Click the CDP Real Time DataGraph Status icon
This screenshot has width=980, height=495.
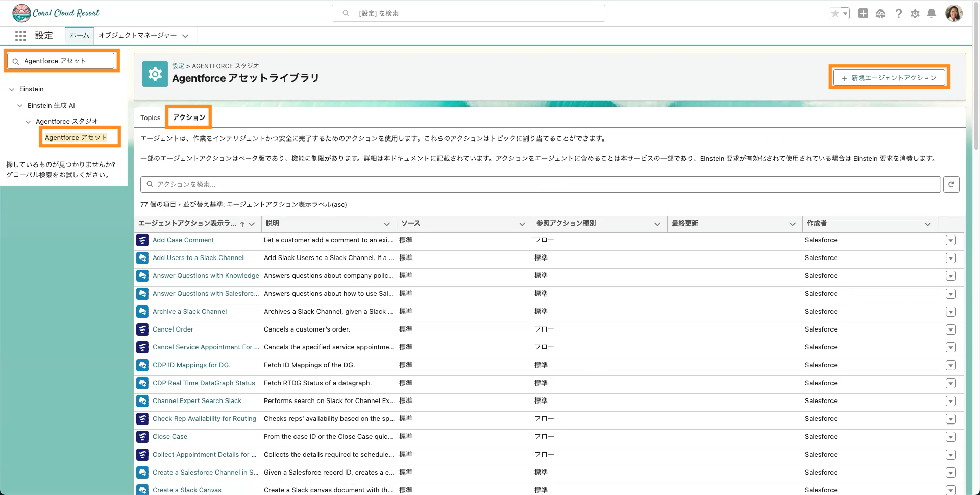point(142,383)
